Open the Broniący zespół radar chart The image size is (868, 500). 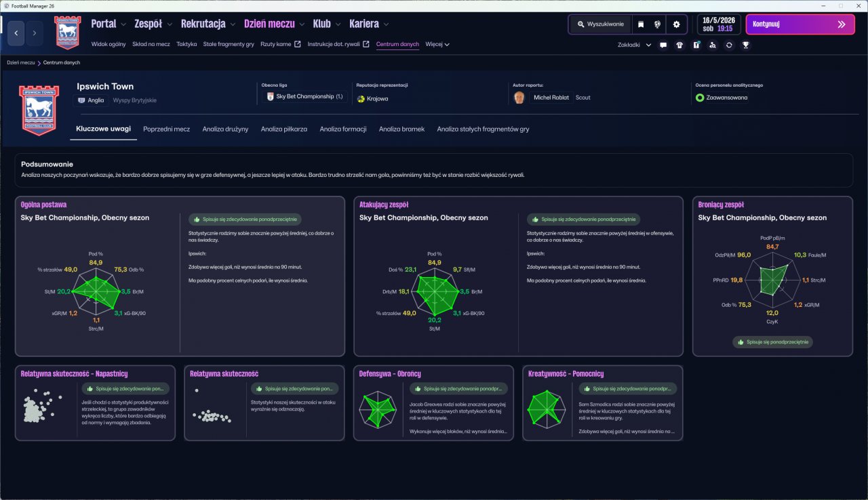[x=772, y=280]
